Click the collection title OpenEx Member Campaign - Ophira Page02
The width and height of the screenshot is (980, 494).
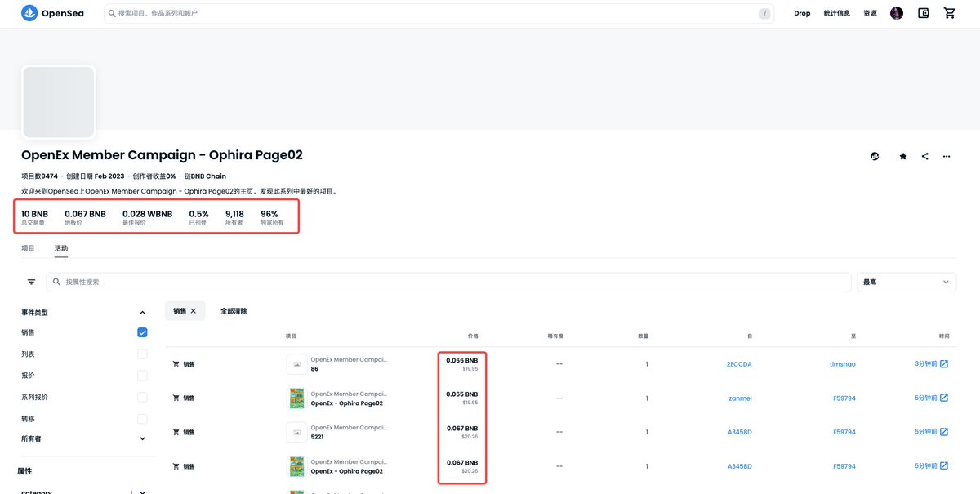[x=162, y=155]
